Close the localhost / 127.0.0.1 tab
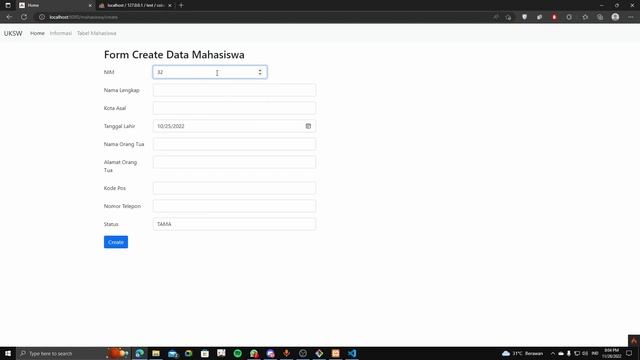The height and width of the screenshot is (360, 640). point(170,5)
